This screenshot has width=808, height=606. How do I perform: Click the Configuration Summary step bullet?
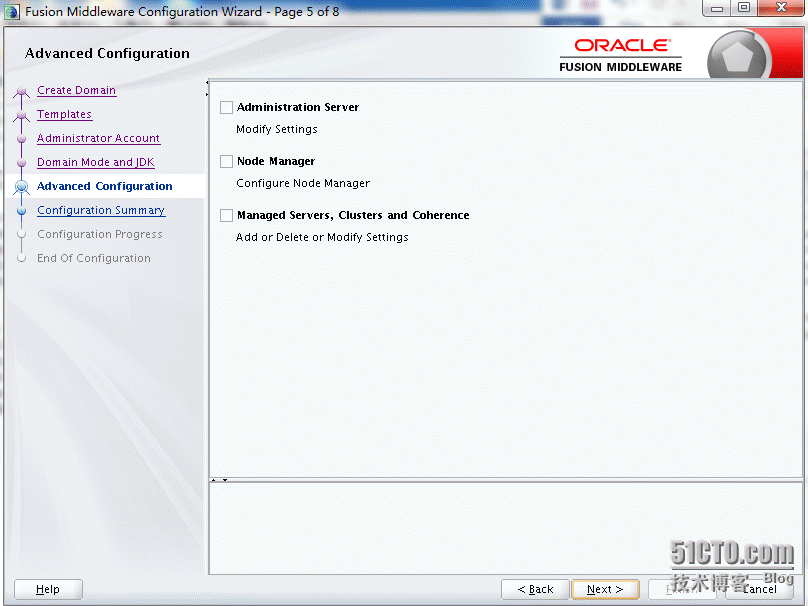(x=22, y=210)
